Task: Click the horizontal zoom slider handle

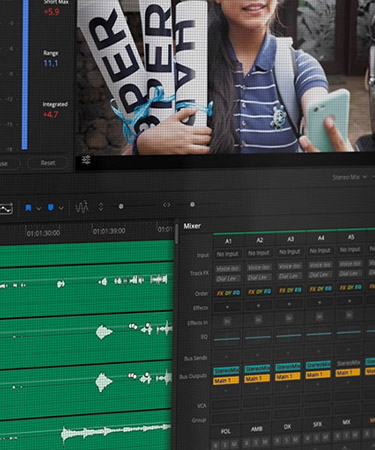Action: (192, 204)
